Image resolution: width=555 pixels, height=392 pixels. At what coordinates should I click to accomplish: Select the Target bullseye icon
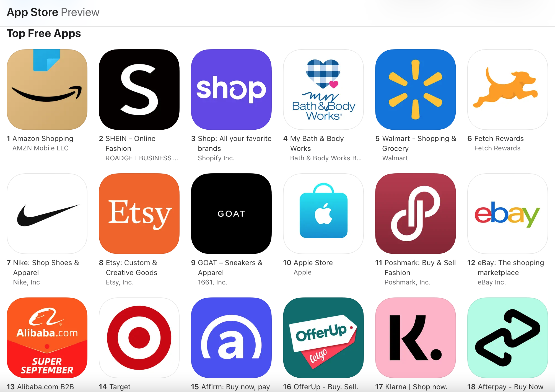click(139, 338)
